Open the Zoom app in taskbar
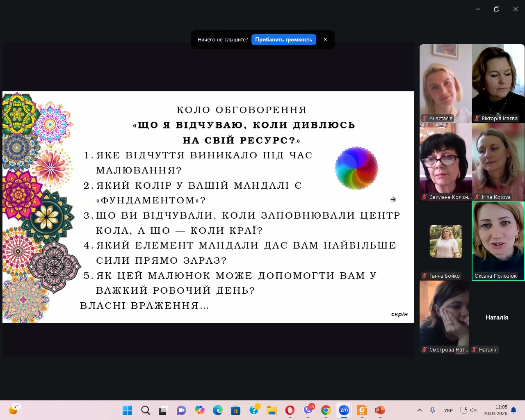This screenshot has width=525, height=420. click(344, 410)
